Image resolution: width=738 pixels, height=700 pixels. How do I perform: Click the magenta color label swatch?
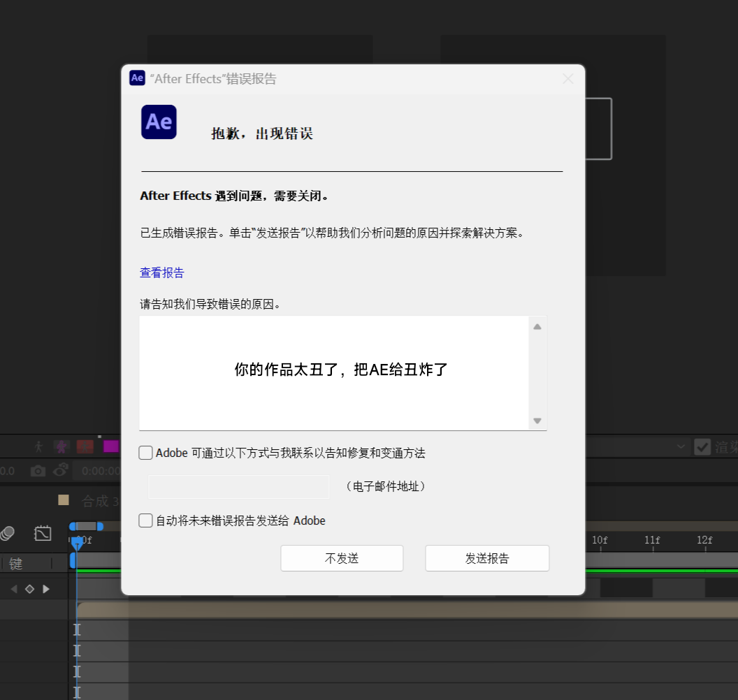point(111,446)
